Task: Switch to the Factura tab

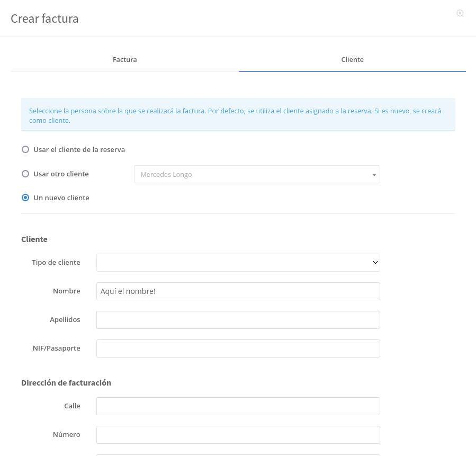Action: [125, 59]
